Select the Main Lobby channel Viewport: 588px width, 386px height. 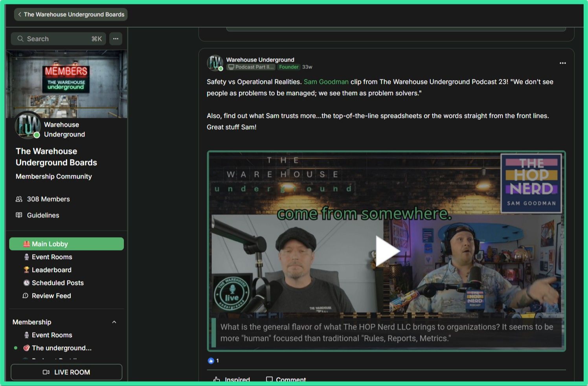tap(66, 244)
